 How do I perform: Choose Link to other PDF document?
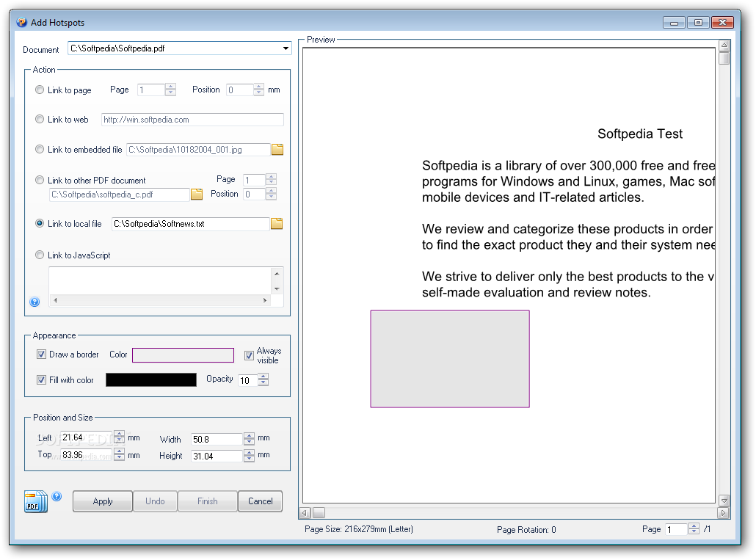click(x=40, y=180)
